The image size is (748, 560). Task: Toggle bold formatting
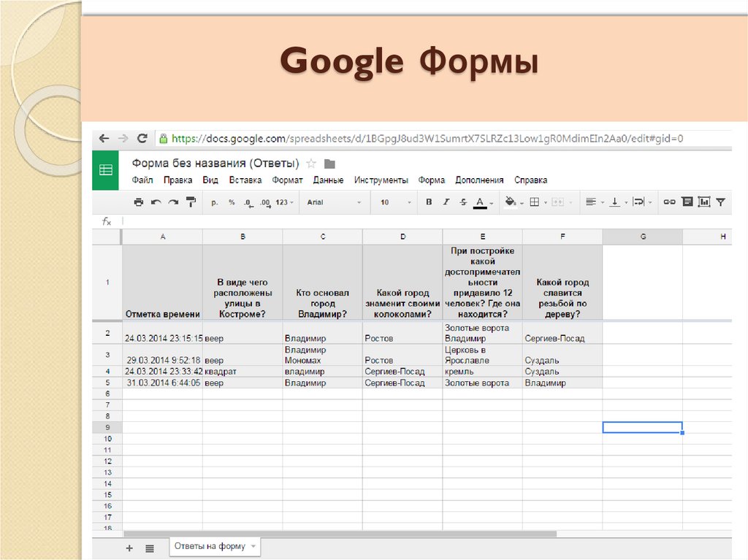[x=429, y=202]
